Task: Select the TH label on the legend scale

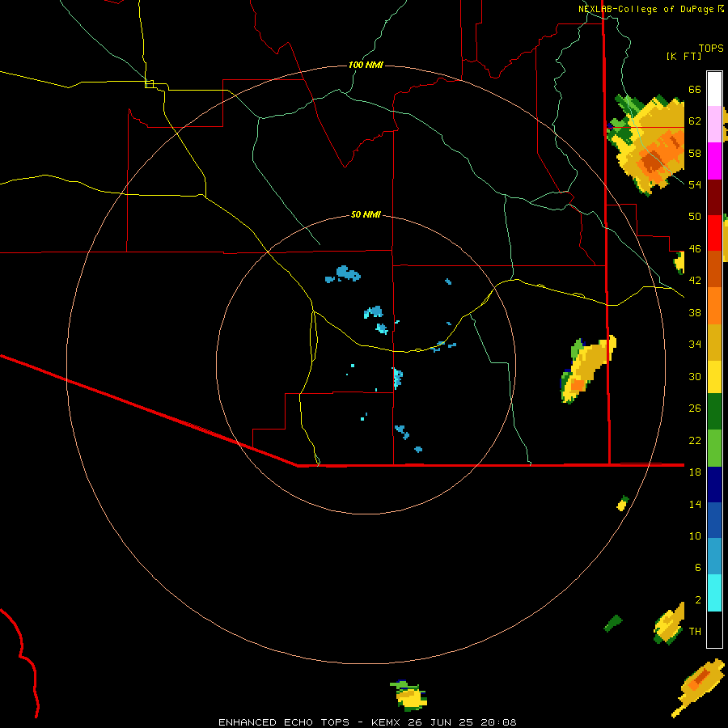Action: click(x=695, y=632)
